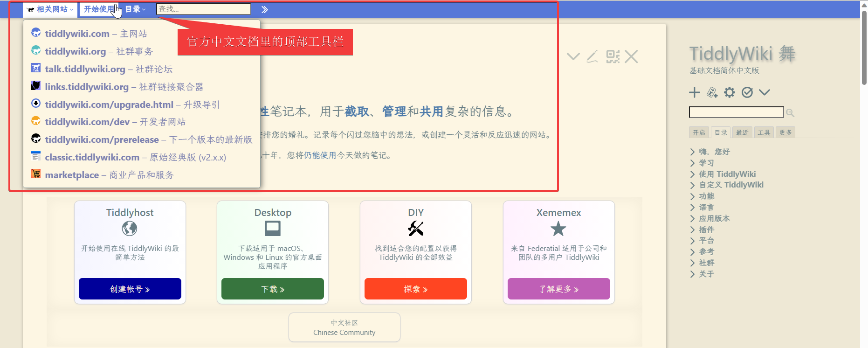The height and width of the screenshot is (348, 868).
Task: Switch to sidebar 更多 tab
Action: point(786,132)
